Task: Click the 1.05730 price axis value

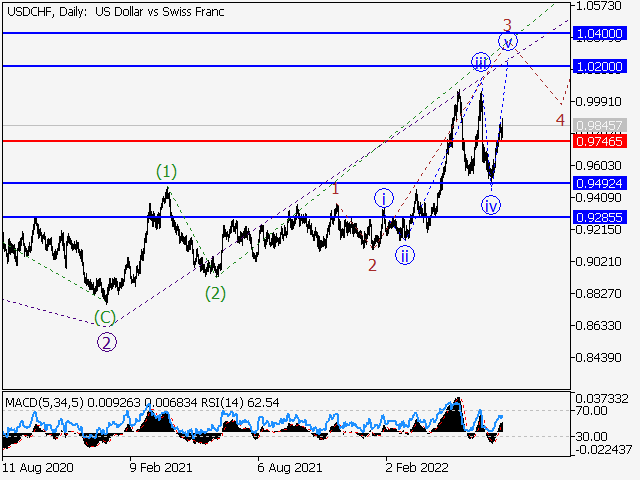Action: (x=598, y=6)
